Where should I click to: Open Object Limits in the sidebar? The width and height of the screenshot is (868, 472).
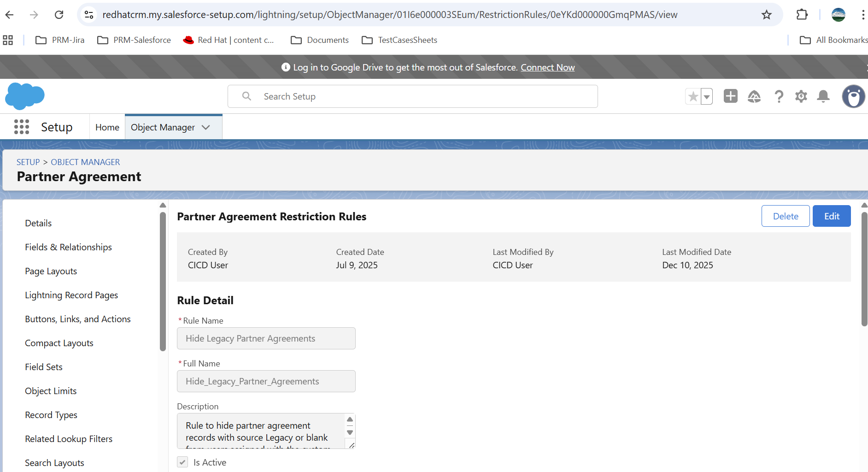[x=51, y=391]
